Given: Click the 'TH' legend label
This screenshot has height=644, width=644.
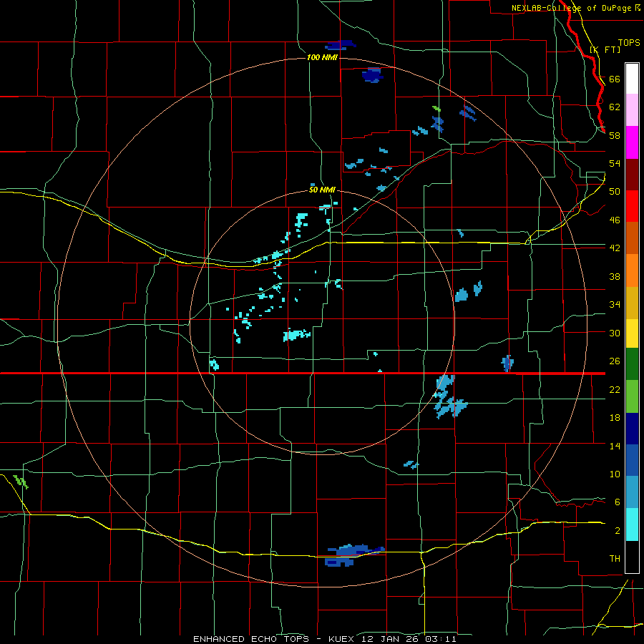Looking at the screenshot, I should click(x=615, y=559).
